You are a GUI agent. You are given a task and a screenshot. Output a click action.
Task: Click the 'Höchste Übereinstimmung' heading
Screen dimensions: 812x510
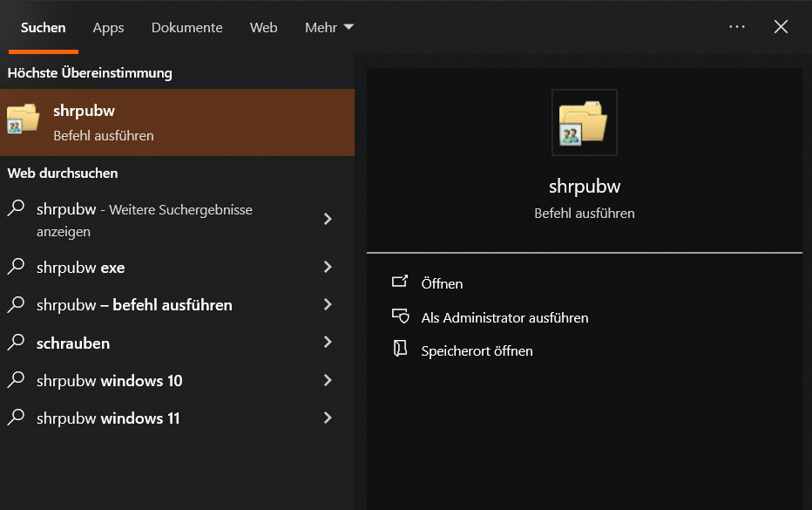click(x=90, y=73)
